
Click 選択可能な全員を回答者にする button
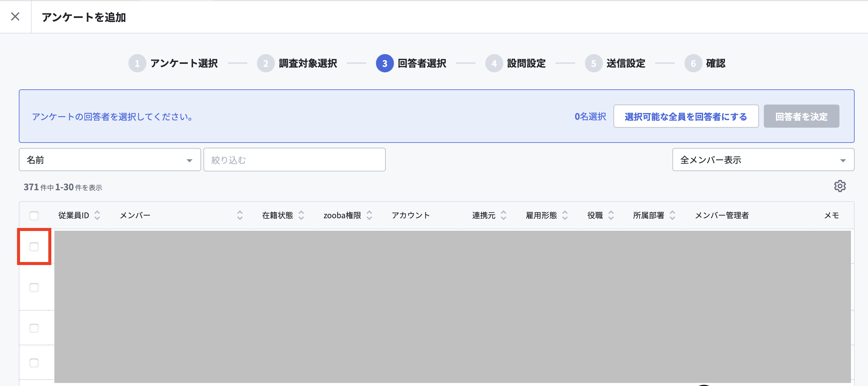[686, 116]
